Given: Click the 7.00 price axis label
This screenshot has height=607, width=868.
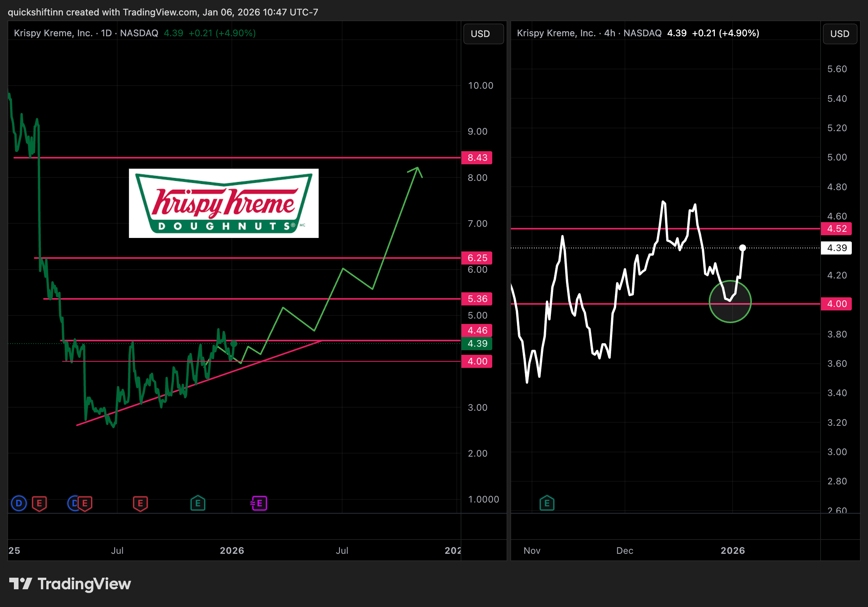Looking at the screenshot, I should (x=478, y=224).
